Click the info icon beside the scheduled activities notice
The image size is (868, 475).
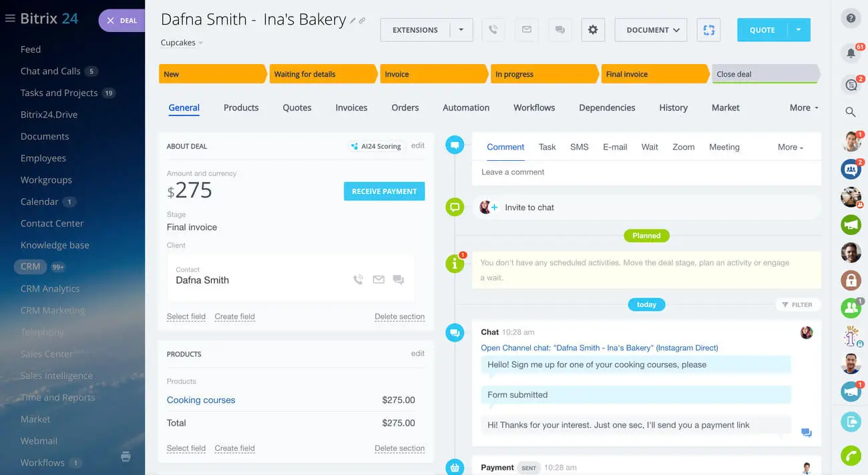coord(455,264)
